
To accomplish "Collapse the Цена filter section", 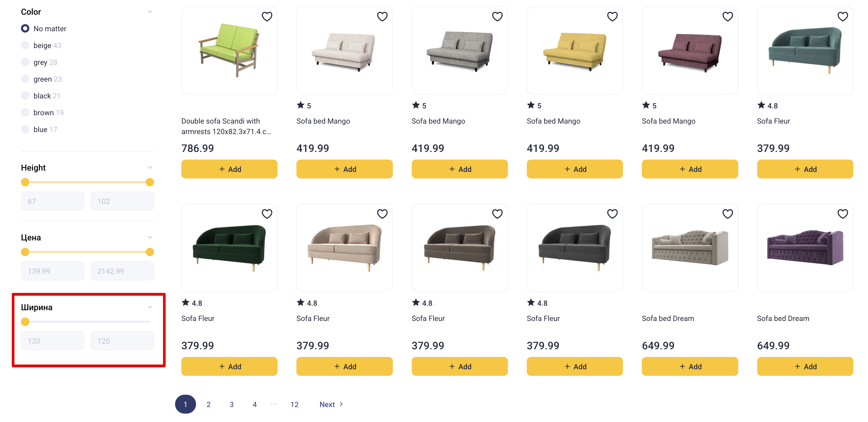I will pyautogui.click(x=150, y=238).
